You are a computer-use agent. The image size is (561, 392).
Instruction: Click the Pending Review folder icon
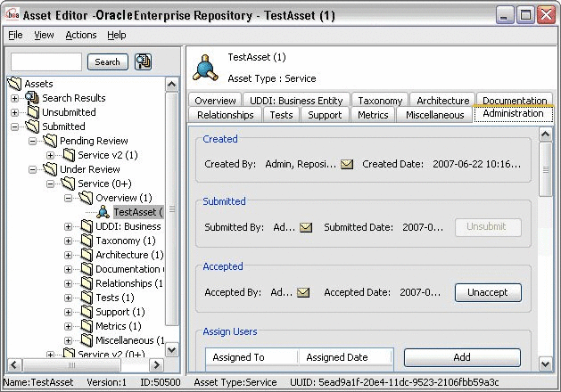pos(50,141)
